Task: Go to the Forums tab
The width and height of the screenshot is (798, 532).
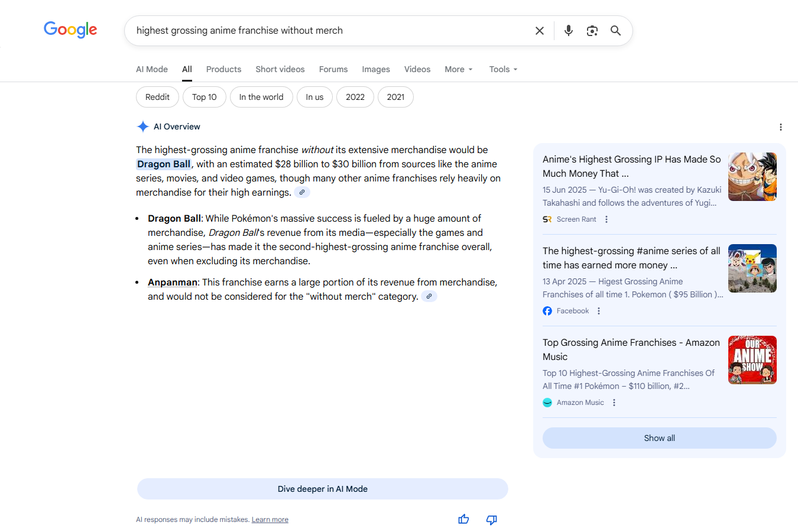Action: (x=333, y=69)
